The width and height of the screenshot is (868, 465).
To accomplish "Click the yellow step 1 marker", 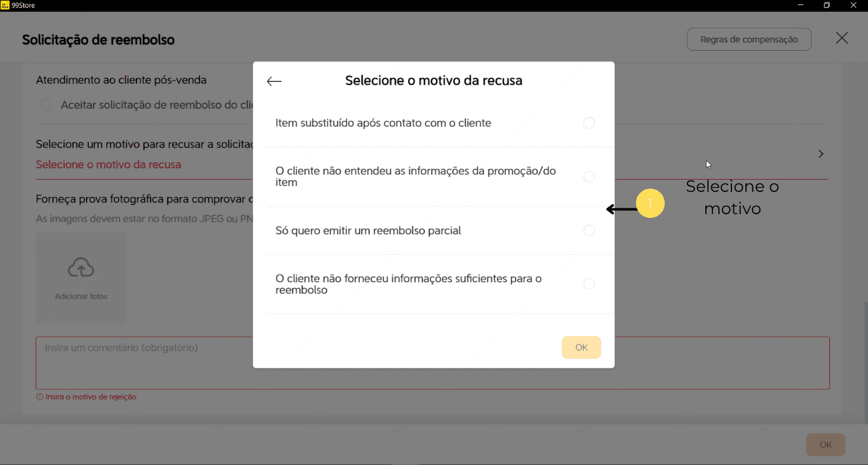I will tap(649, 203).
